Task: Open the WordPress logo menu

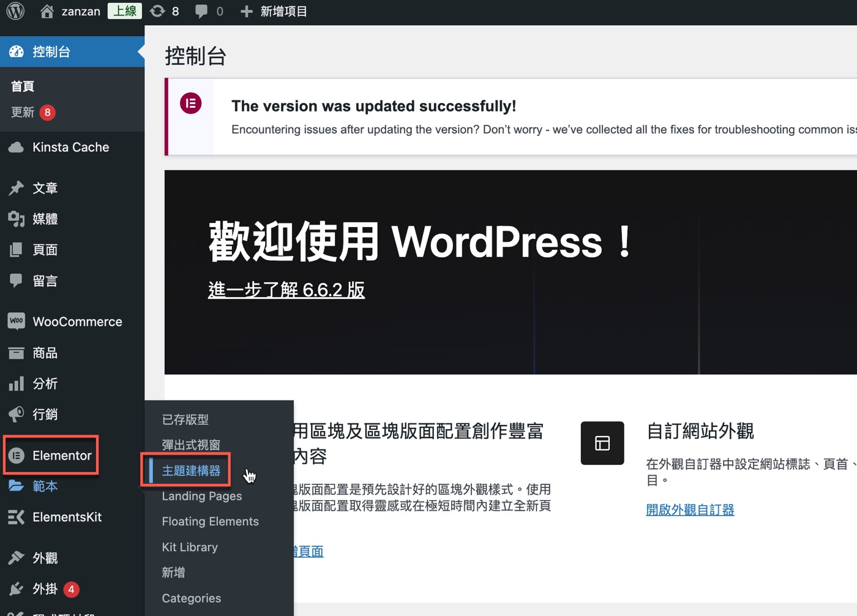Action: coord(15,11)
